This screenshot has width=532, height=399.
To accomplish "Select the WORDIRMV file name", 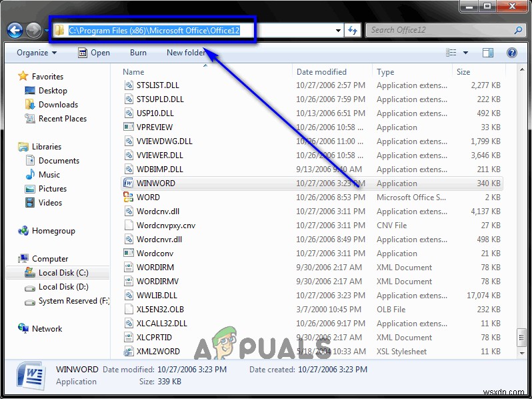I will click(157, 282).
